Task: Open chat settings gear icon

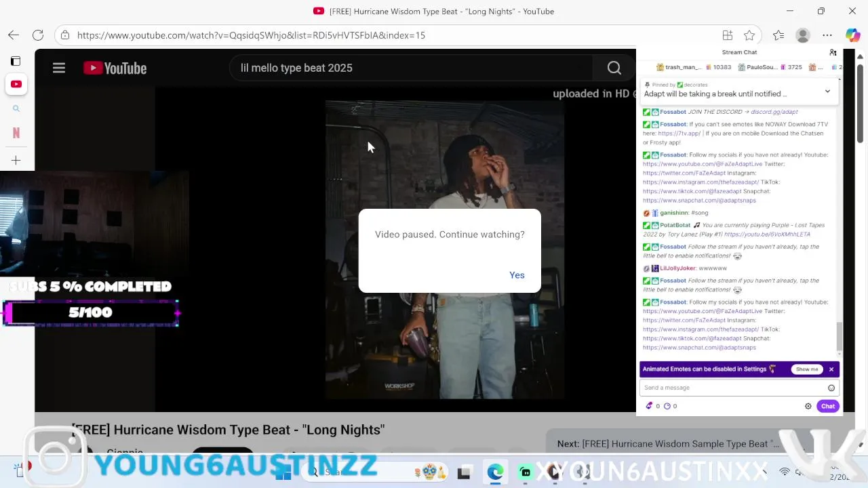Action: click(x=808, y=406)
